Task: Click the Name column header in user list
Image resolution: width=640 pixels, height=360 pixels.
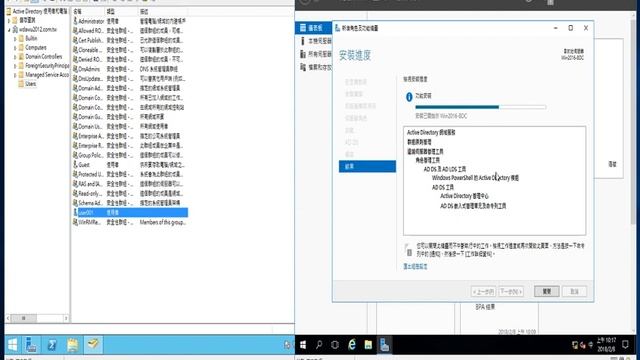Action: pos(88,11)
